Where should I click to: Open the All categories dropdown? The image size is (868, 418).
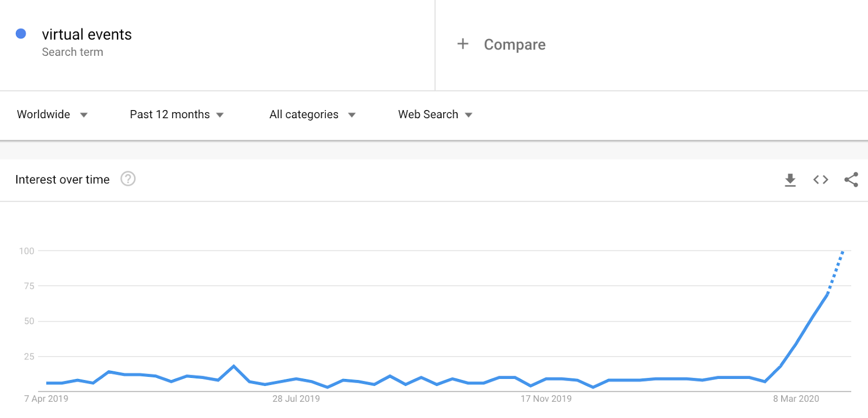tap(312, 114)
